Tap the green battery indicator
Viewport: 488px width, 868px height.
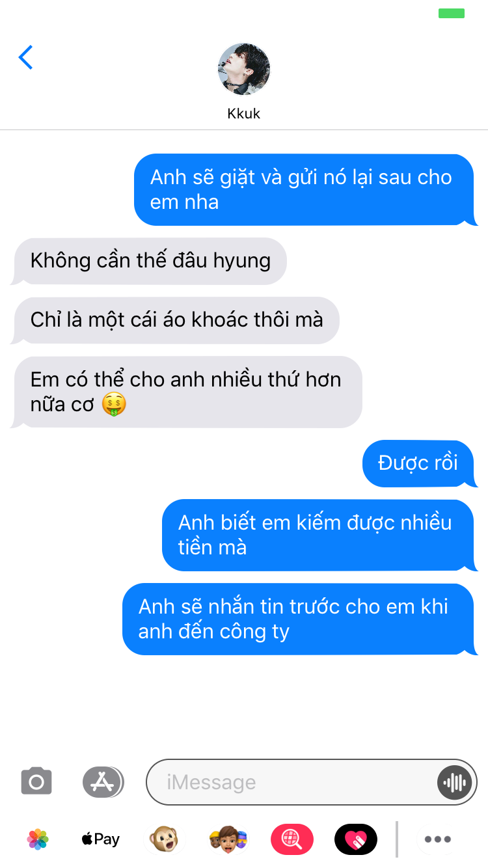452,13
